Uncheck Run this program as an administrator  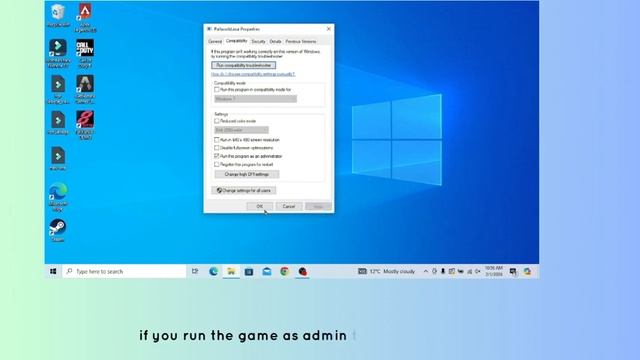pyautogui.click(x=217, y=156)
